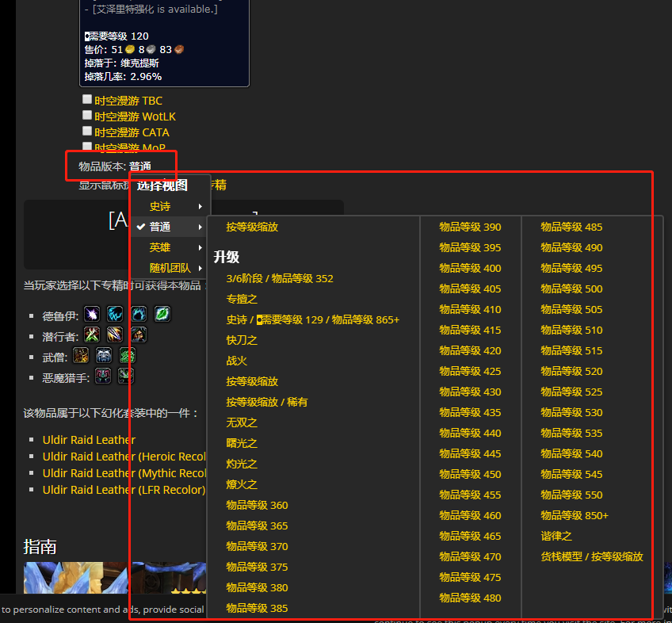Select the purple Havoc Demon Hunter icon
672x623 pixels.
pos(103,376)
